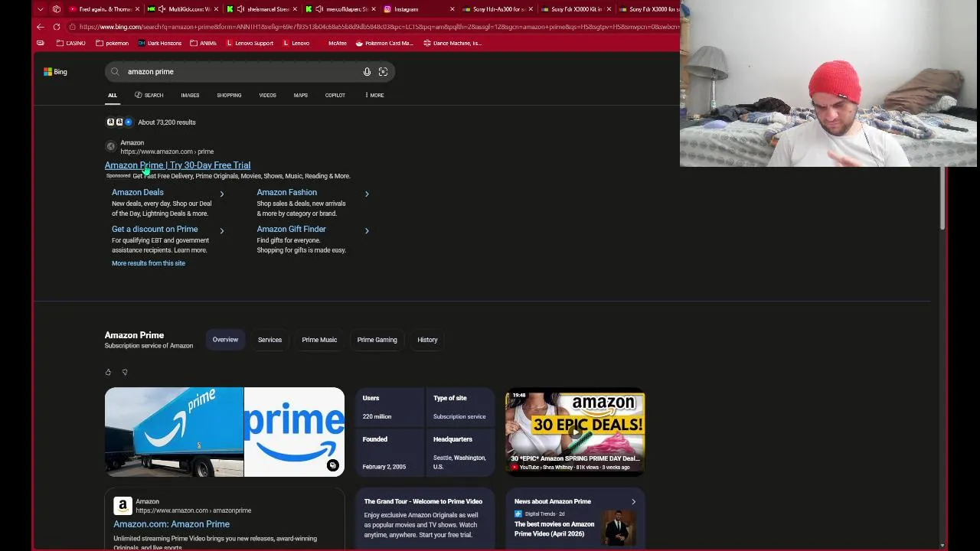Close the Fred again.. & Thomas tab
The image size is (980, 551).
[x=138, y=9]
